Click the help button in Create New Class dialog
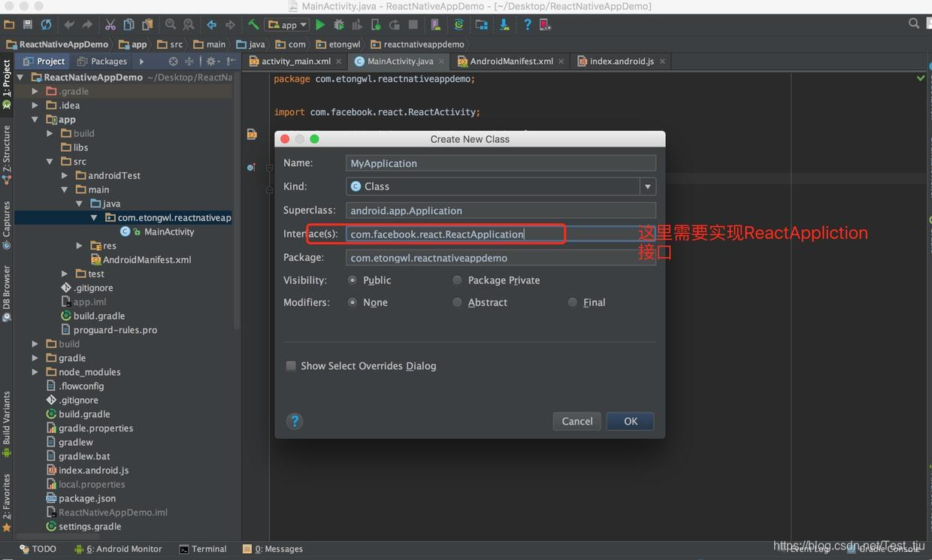Screen dimensions: 932x560 pyautogui.click(x=295, y=421)
